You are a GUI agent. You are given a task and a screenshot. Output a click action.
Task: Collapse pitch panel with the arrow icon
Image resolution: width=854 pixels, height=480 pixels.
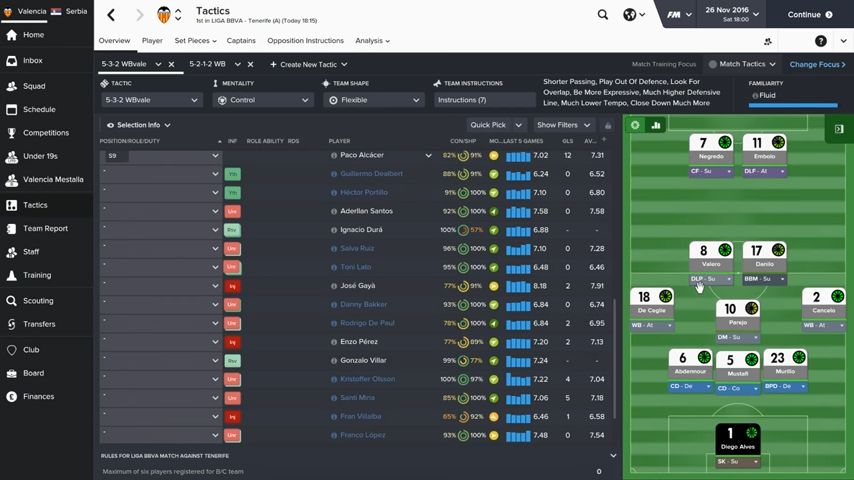click(x=839, y=129)
